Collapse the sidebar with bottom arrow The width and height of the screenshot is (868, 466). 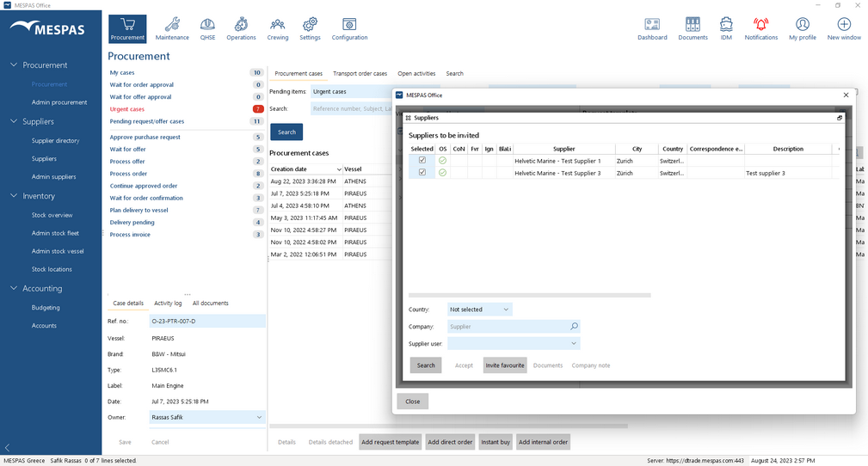pyautogui.click(x=7, y=447)
